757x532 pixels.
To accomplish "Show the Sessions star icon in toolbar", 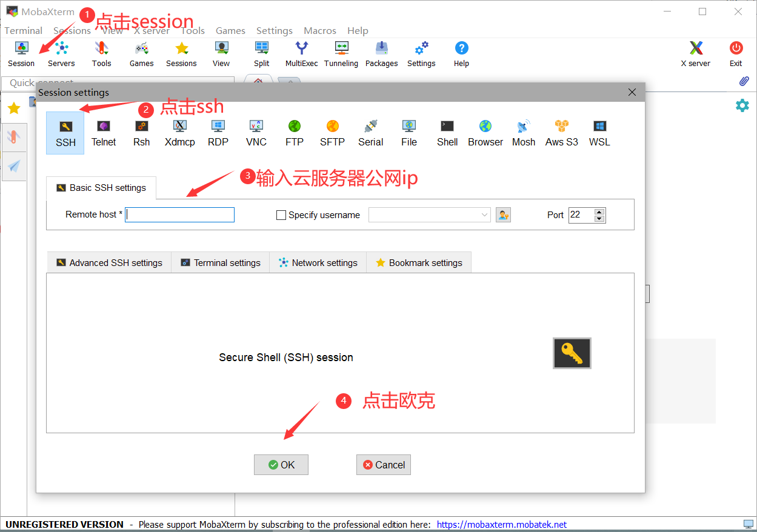I will tap(181, 54).
